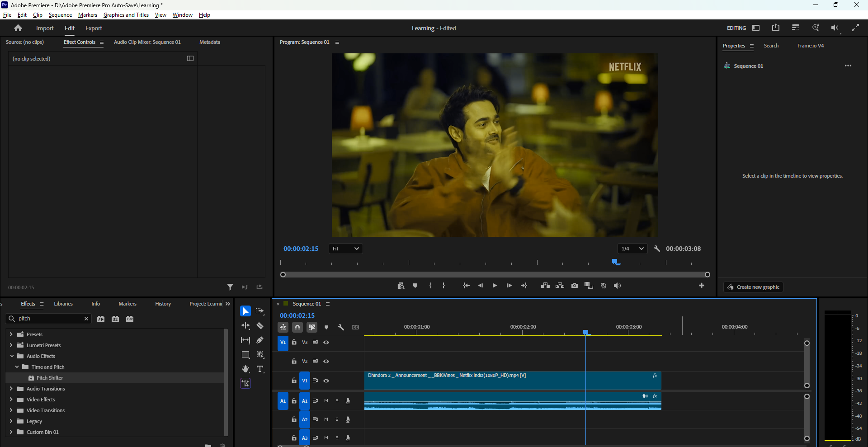The width and height of the screenshot is (868, 447).
Task: Click the Lift button in Program monitor
Action: [545, 286]
